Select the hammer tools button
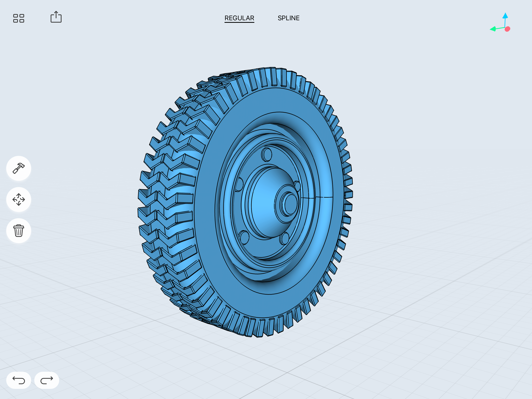The width and height of the screenshot is (532, 399). point(18,168)
